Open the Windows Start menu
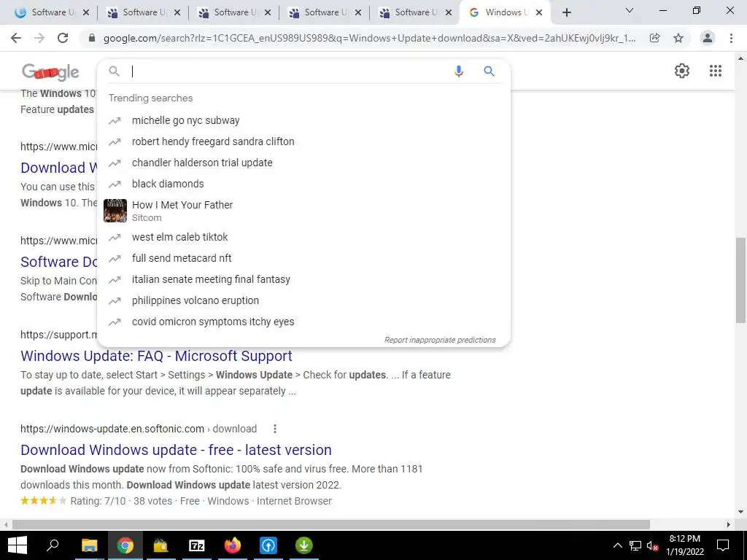Viewport: 747px width, 560px height. pos(18,545)
